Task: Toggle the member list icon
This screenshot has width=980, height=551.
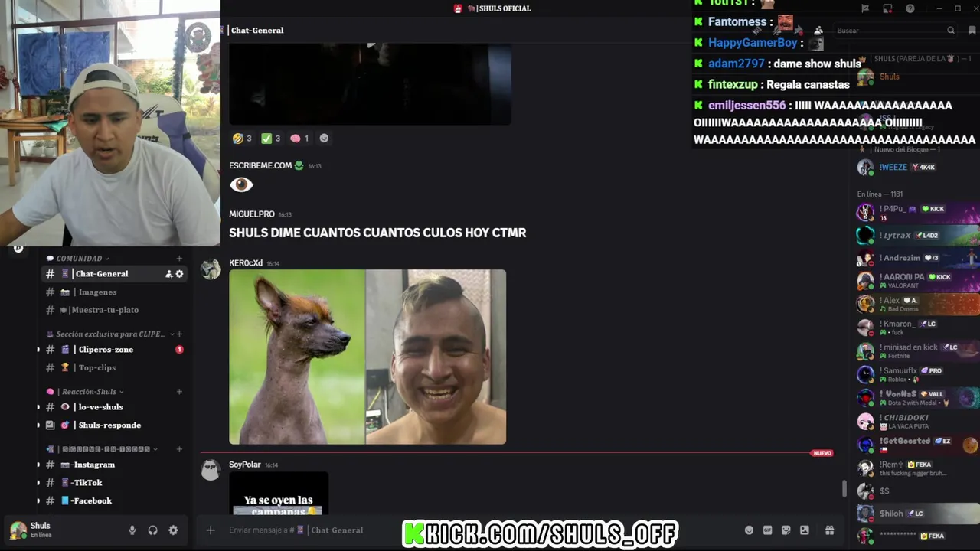Action: (818, 31)
